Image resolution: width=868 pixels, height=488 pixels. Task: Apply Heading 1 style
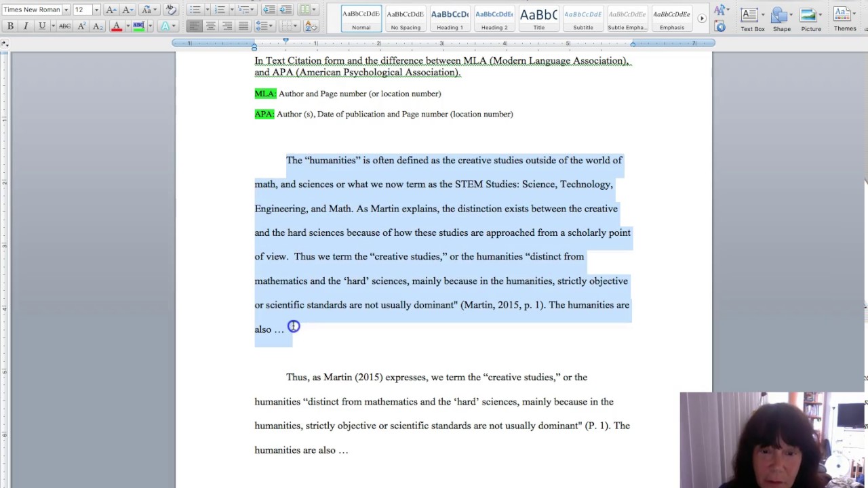[x=450, y=18]
